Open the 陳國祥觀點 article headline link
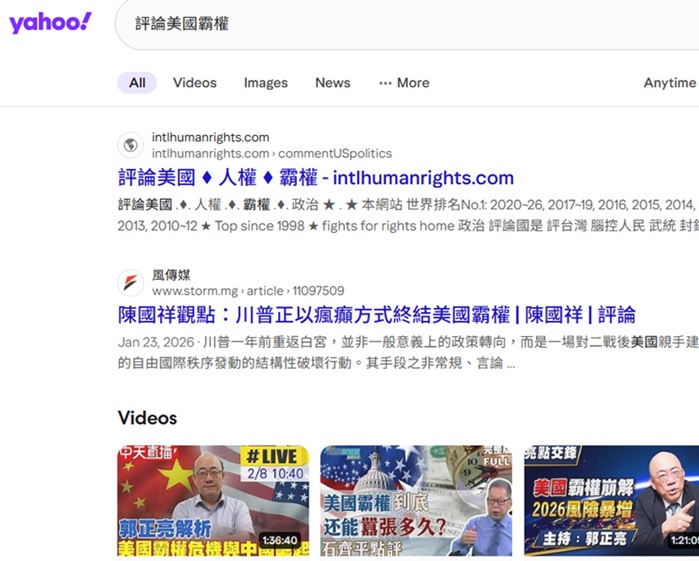The width and height of the screenshot is (699, 561). (376, 315)
